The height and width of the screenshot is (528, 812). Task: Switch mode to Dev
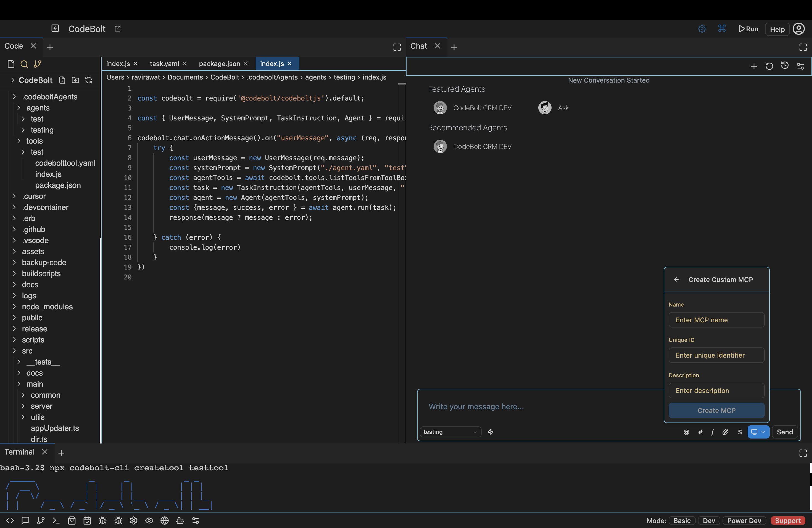point(709,521)
